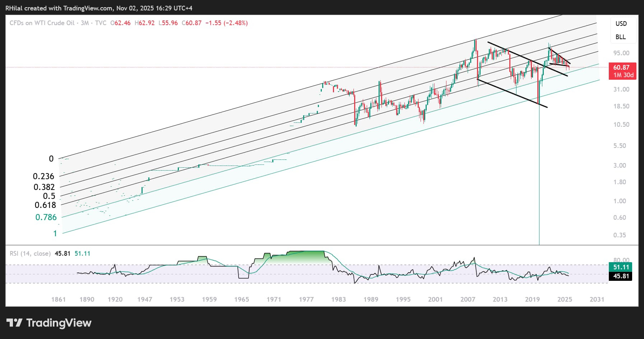Click the 0.236 Fibonacci level label
The height and width of the screenshot is (339, 644).
tap(43, 176)
